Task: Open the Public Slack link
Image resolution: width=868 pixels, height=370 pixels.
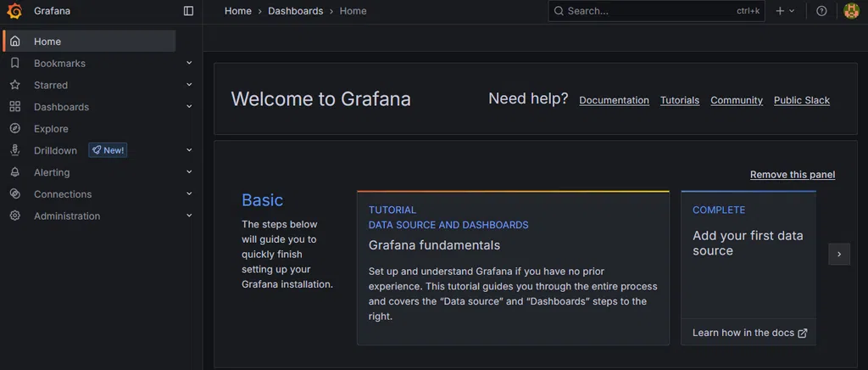Action: (802, 100)
